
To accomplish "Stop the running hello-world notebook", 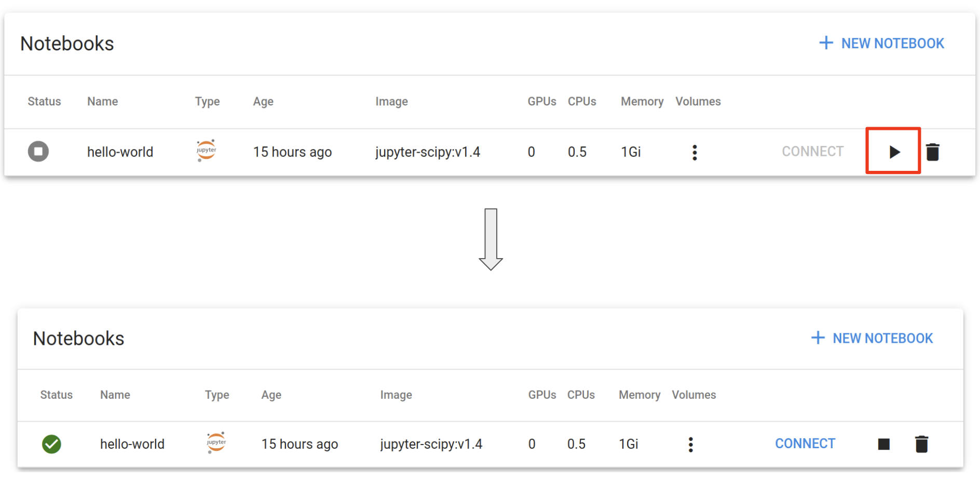I will [x=883, y=444].
